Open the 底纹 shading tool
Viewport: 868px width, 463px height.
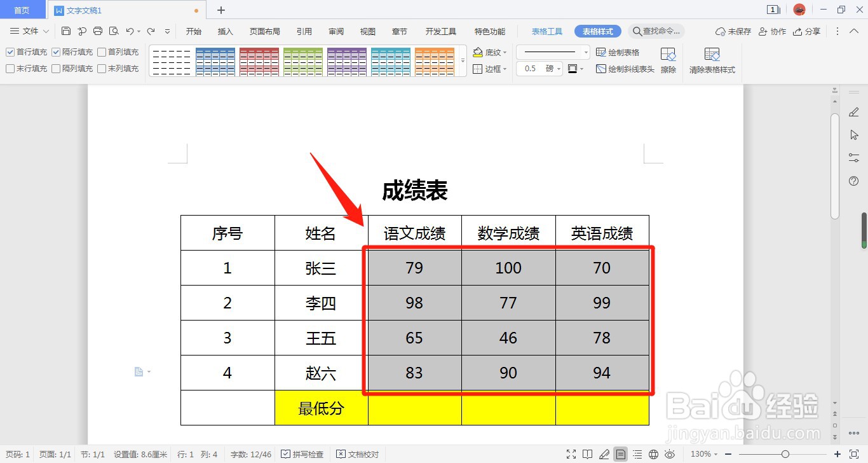tap(489, 52)
